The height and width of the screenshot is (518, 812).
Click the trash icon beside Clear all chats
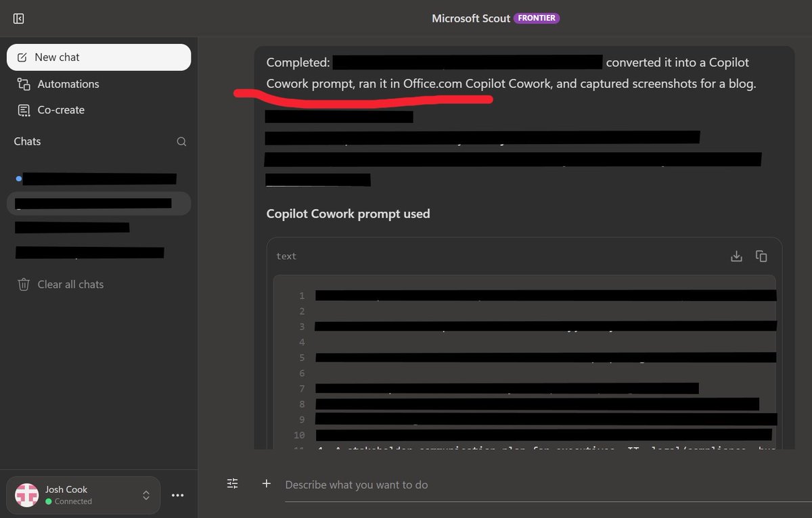point(24,284)
